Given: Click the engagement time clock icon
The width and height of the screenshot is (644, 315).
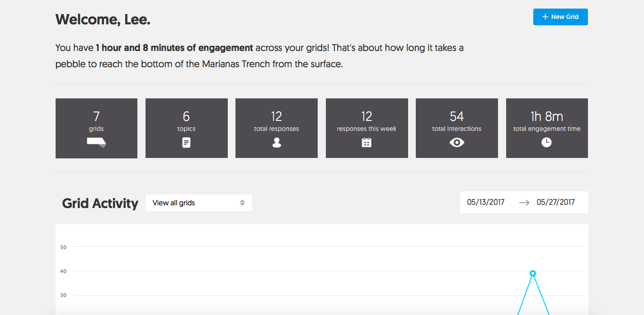Looking at the screenshot, I should point(546,143).
